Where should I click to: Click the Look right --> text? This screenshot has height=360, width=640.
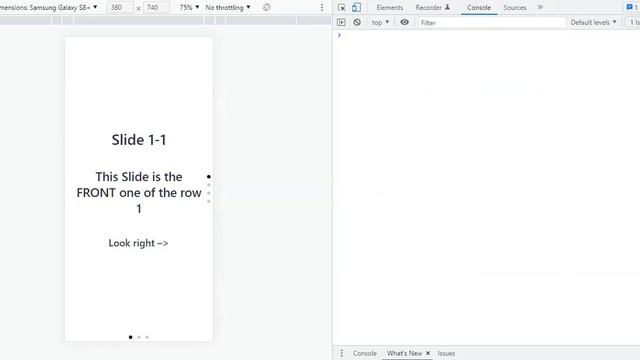[138, 243]
